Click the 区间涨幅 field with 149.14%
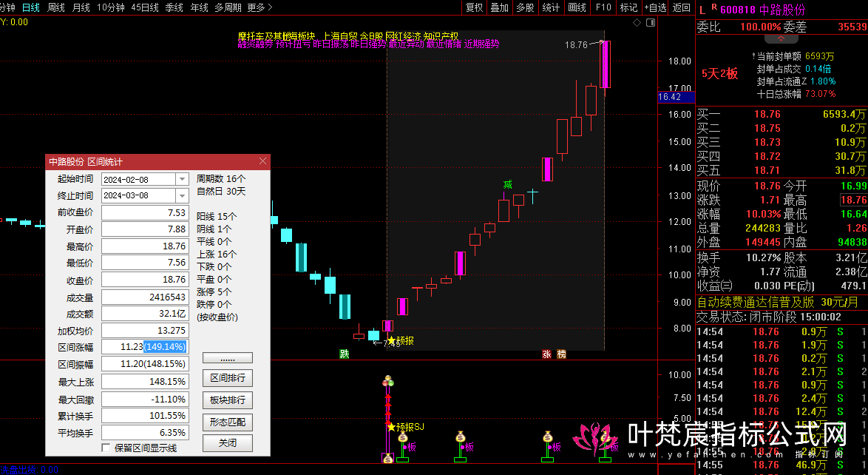 [x=145, y=347]
